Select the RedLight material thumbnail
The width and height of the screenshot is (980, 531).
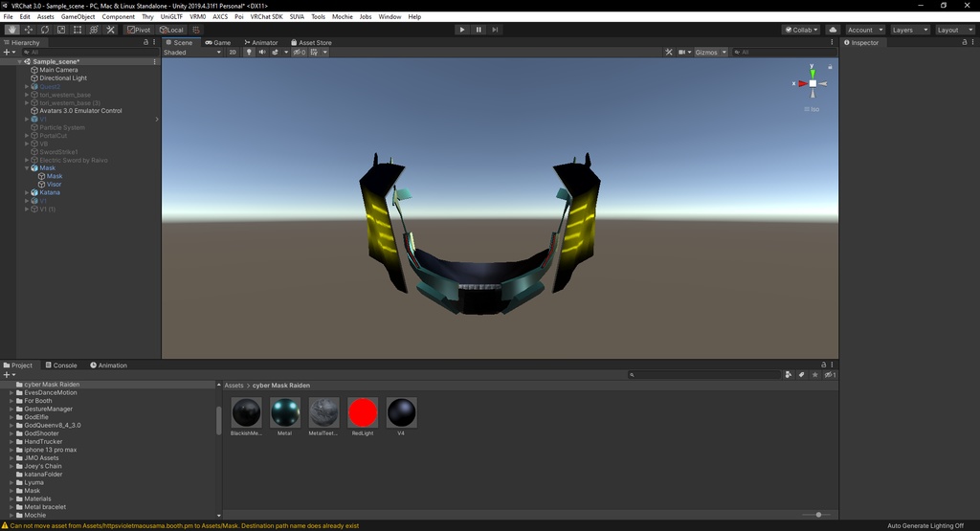[x=363, y=413]
